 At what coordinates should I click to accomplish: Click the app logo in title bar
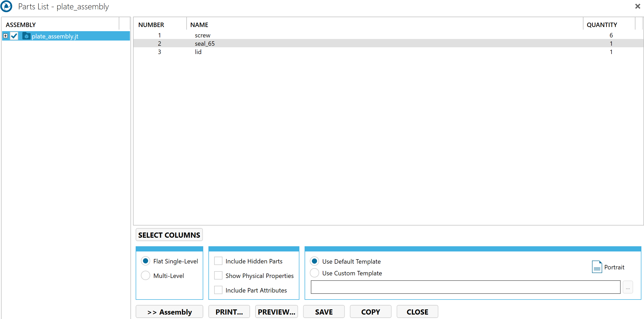[x=6, y=6]
